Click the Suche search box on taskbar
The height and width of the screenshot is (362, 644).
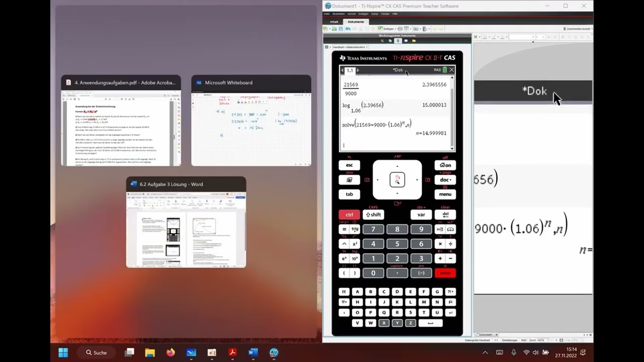tap(97, 352)
